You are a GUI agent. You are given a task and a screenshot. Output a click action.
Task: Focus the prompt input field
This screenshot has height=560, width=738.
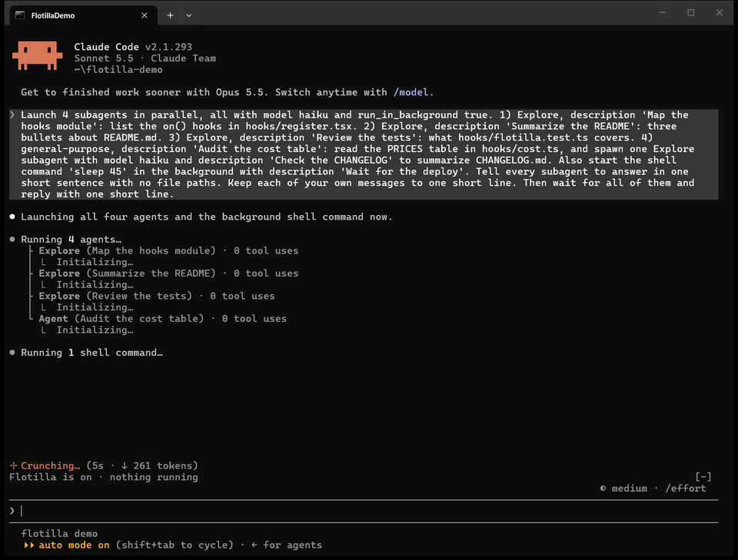pyautogui.click(x=364, y=511)
